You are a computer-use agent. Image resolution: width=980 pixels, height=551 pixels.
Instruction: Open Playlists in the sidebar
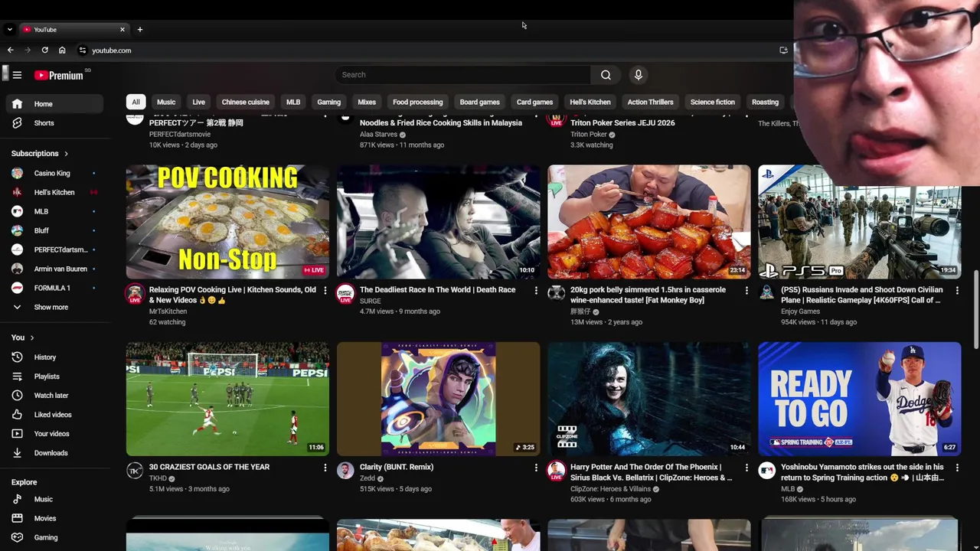[54, 377]
